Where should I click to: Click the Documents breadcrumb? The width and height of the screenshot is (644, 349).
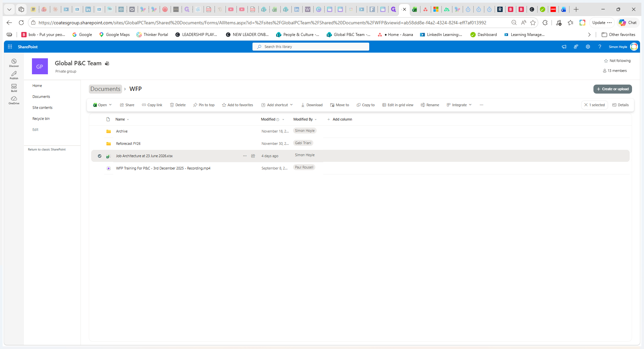pos(105,89)
